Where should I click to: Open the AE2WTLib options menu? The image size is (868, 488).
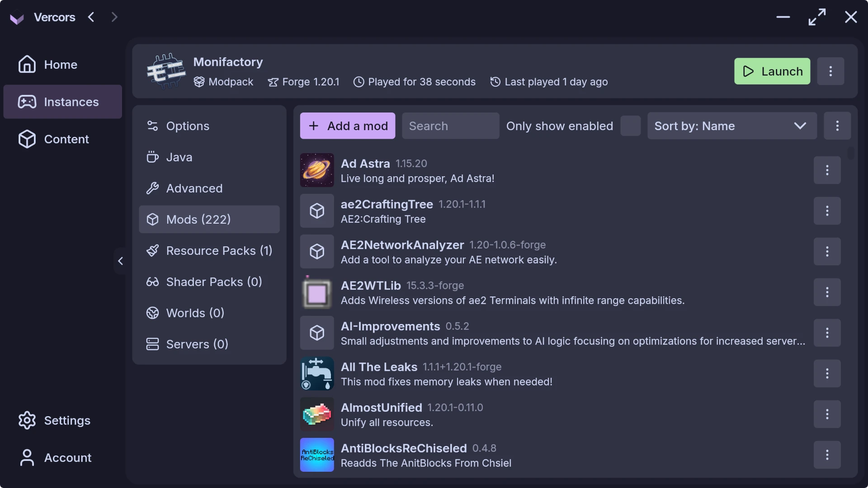(827, 292)
